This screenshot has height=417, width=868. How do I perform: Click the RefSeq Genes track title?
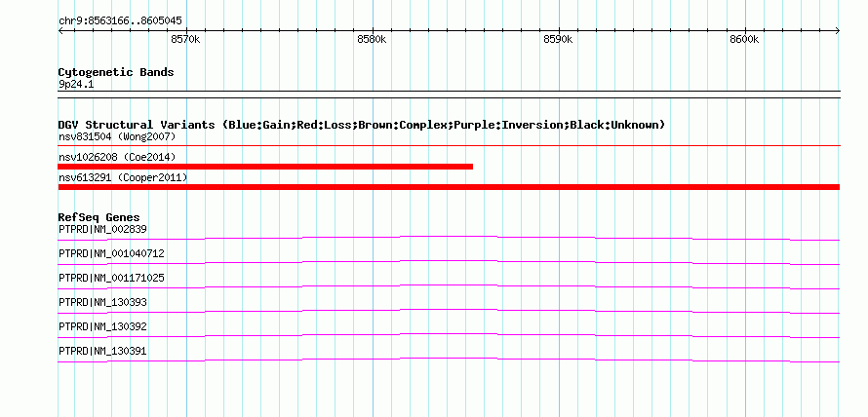coord(99,217)
